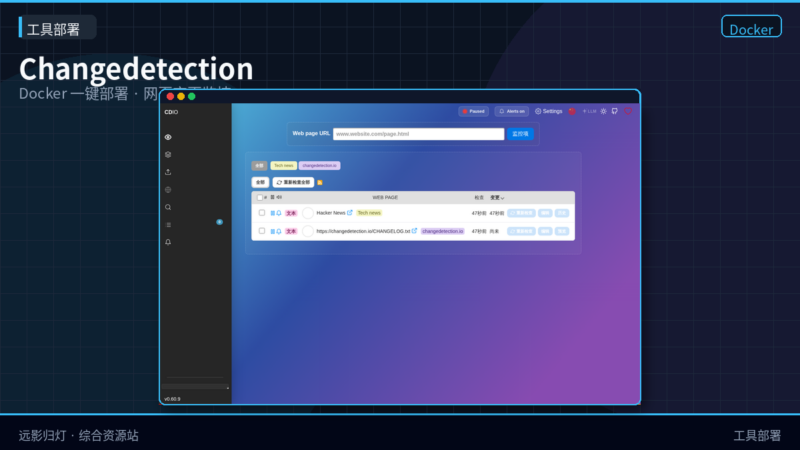Click recheck button on CHANGELOG.txt row
800x450 pixels.
click(521, 232)
